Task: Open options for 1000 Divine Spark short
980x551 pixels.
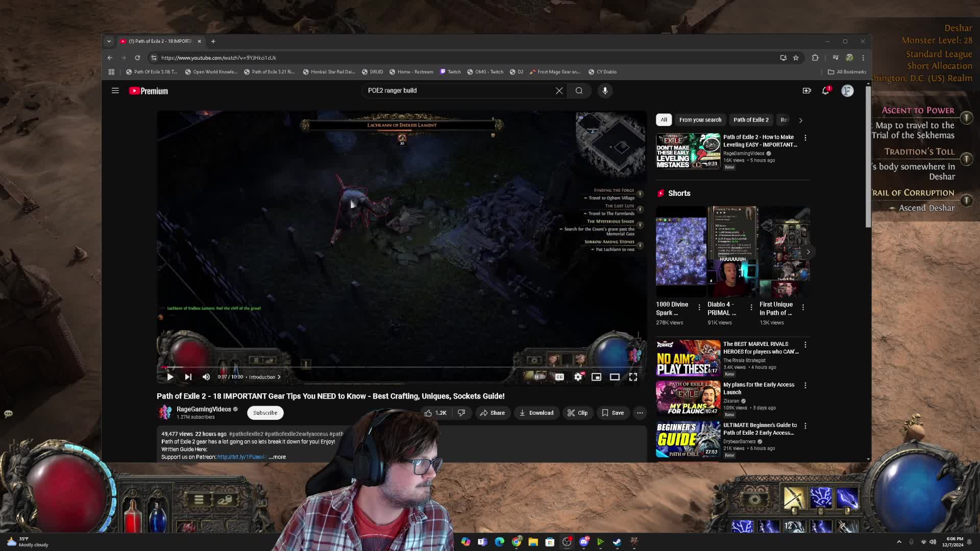Action: coord(699,307)
